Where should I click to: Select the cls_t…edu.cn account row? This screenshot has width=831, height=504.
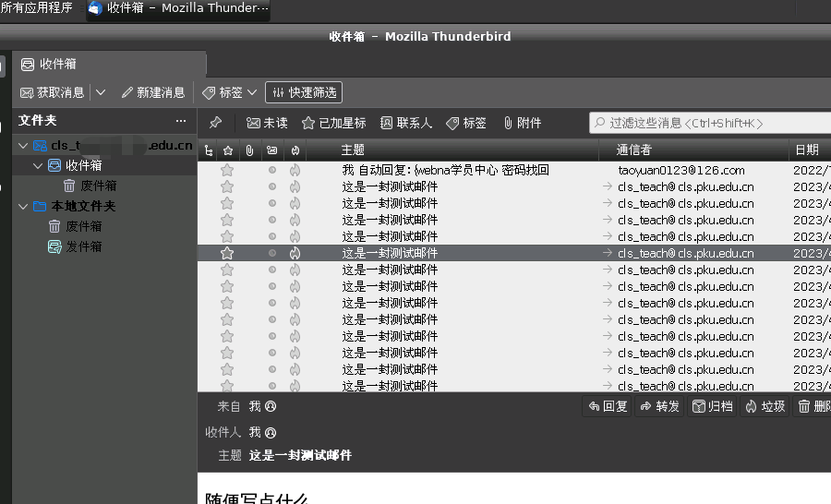click(x=105, y=146)
